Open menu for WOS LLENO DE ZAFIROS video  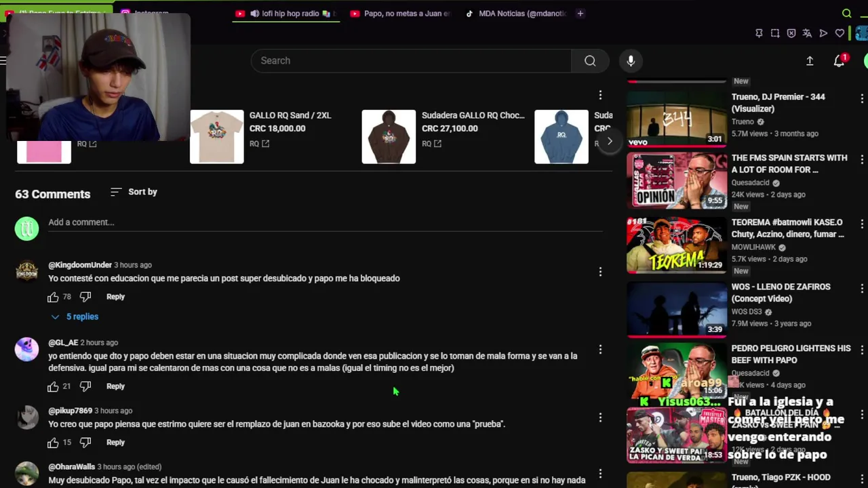pyautogui.click(x=862, y=288)
